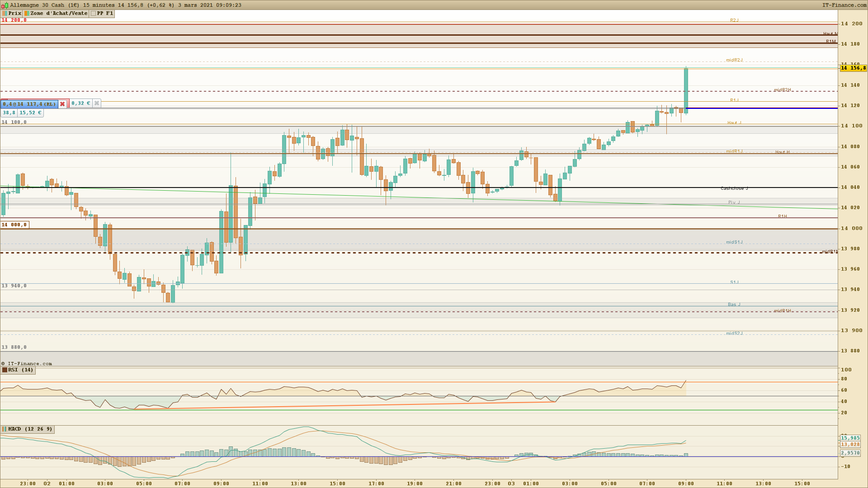
Task: Click the 15,985 MACD value tag
Action: click(850, 438)
